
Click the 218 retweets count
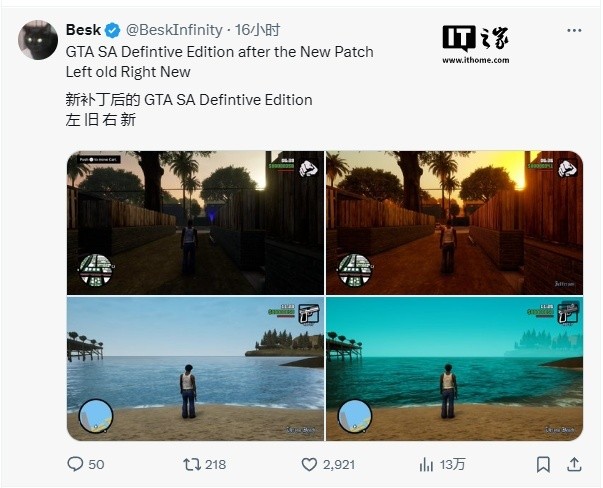pyautogui.click(x=215, y=465)
